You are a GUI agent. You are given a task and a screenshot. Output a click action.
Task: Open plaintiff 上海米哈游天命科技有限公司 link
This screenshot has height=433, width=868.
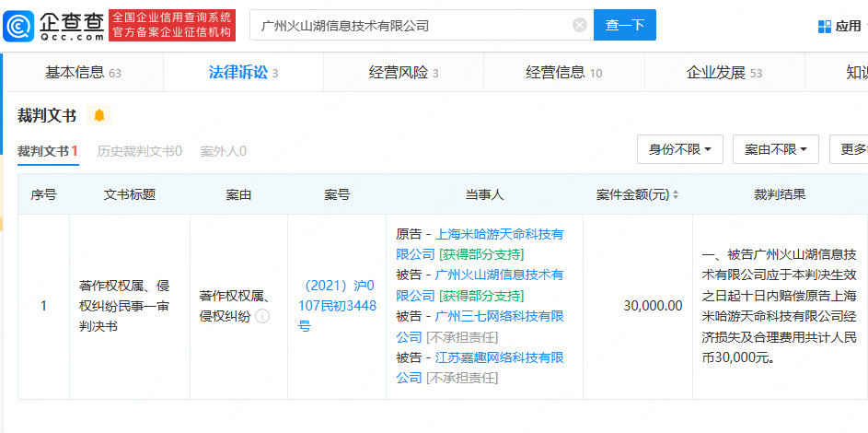tap(480, 244)
